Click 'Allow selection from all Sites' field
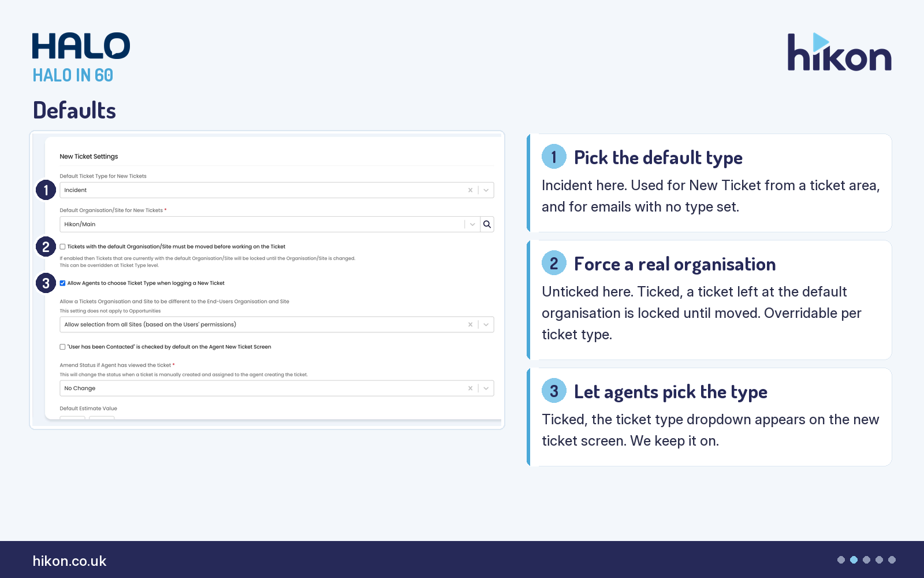 (x=277, y=325)
